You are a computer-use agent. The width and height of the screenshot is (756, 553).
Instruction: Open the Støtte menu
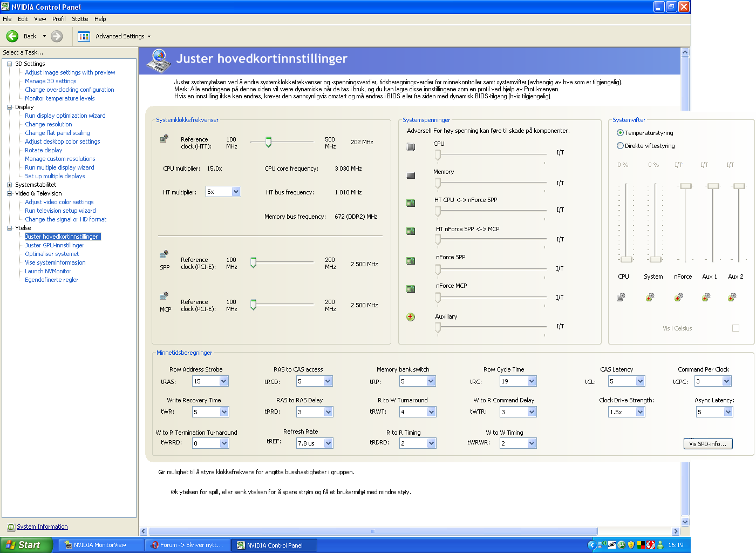tap(80, 19)
